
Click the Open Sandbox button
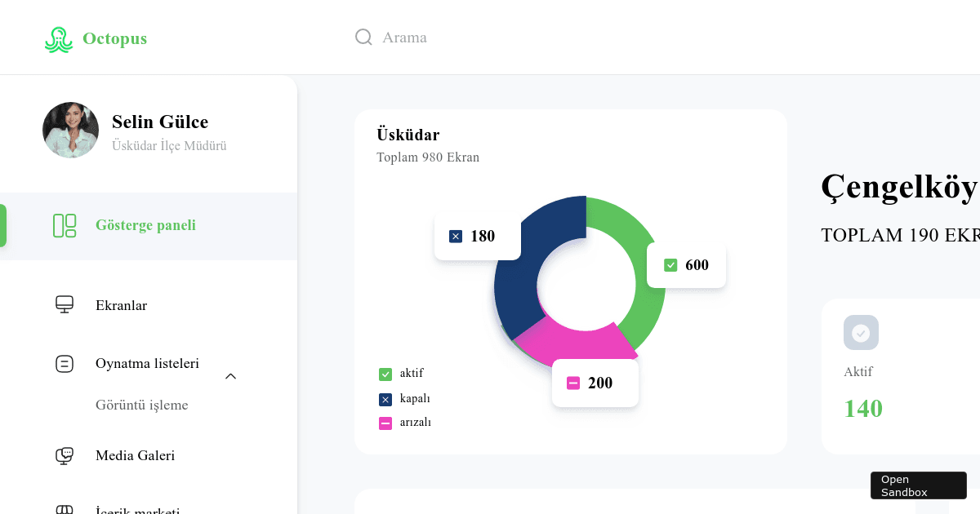pos(918,485)
